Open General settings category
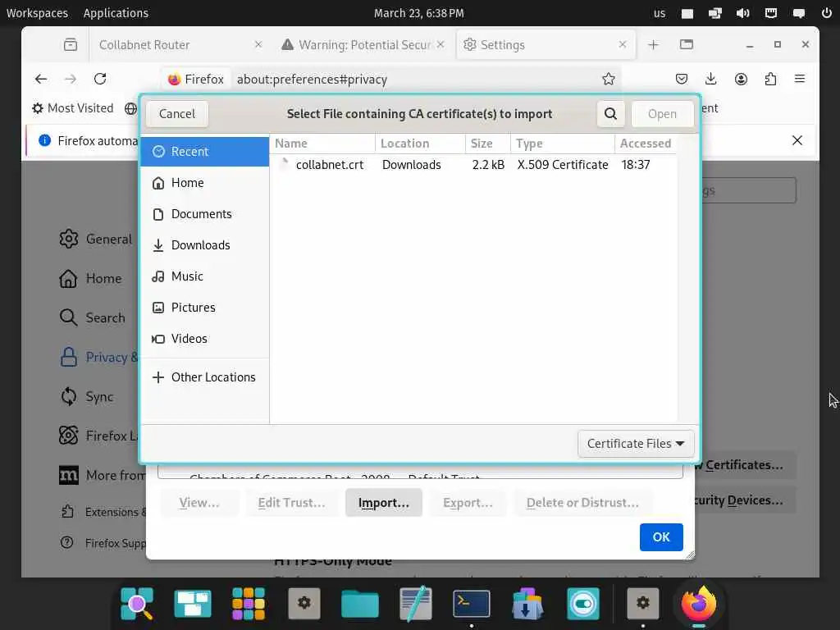This screenshot has width=840, height=630. (x=95, y=239)
